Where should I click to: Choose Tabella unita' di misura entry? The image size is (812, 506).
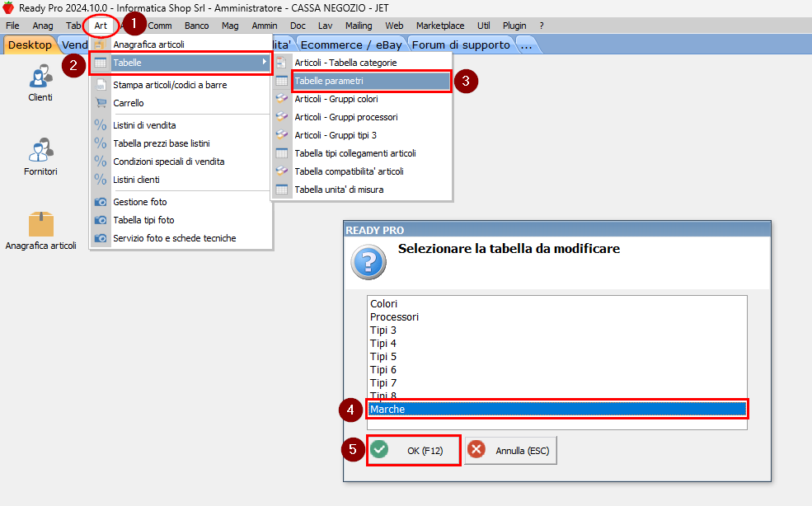click(361, 190)
